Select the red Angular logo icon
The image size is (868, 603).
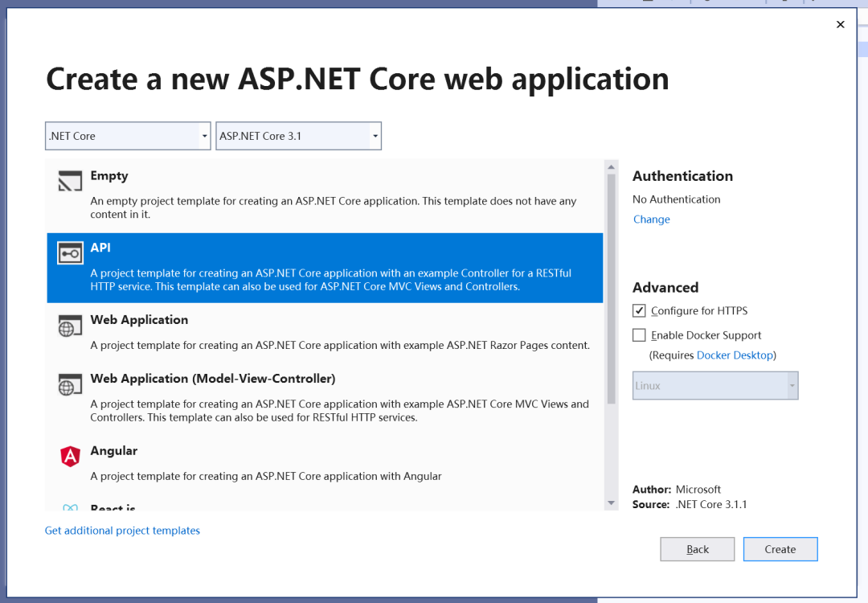[70, 456]
